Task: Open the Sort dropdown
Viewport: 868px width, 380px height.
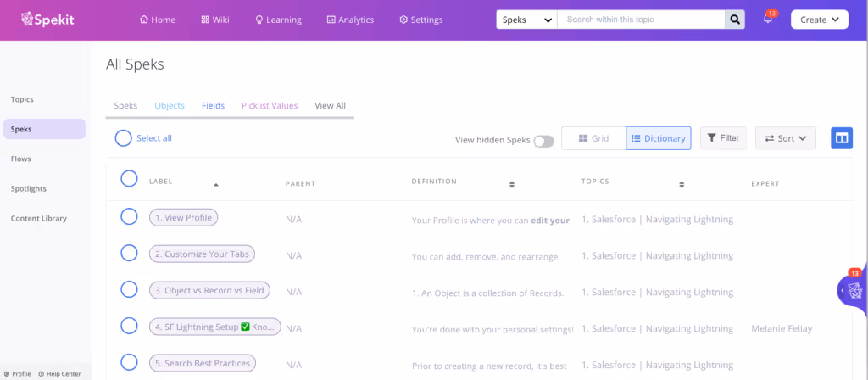Action: (786, 138)
